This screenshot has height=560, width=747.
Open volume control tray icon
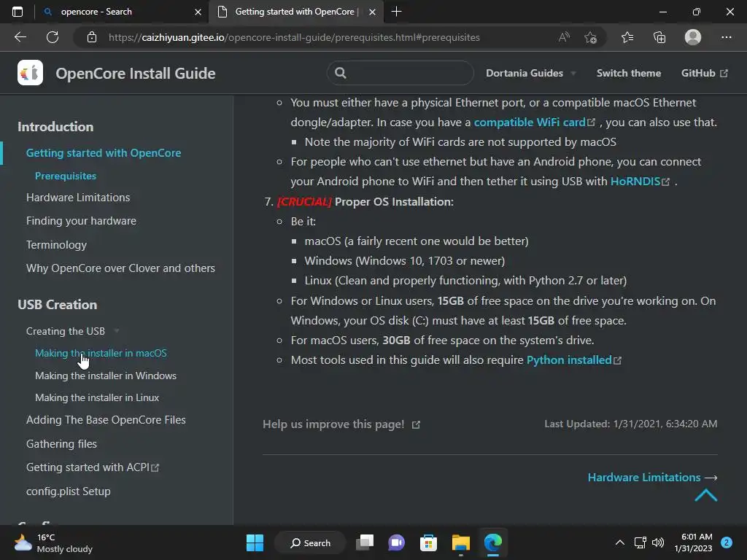pyautogui.click(x=658, y=542)
